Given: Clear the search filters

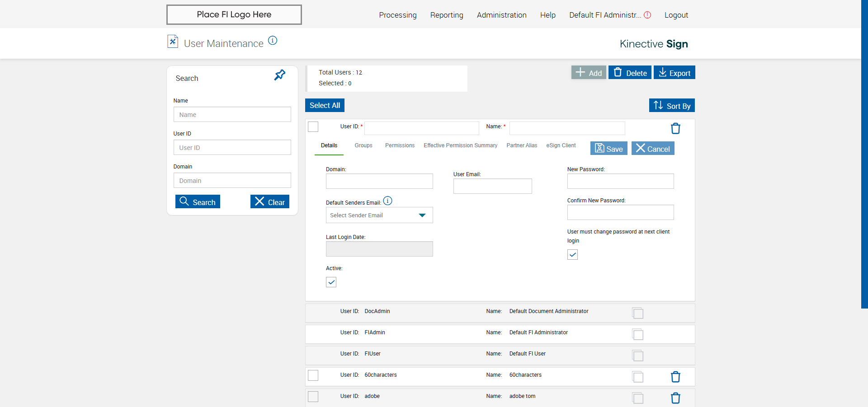Looking at the screenshot, I should [269, 201].
